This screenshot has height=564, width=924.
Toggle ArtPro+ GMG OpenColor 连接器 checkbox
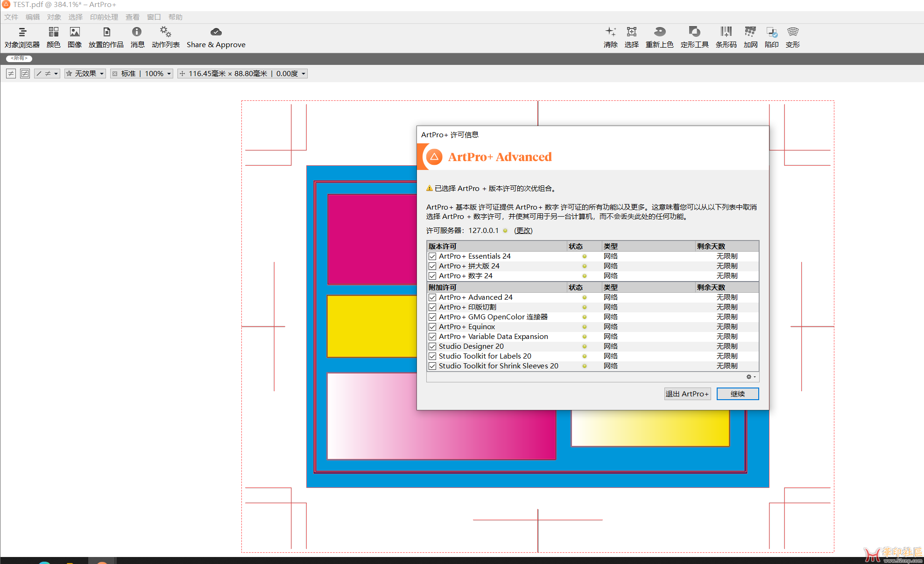coord(432,317)
